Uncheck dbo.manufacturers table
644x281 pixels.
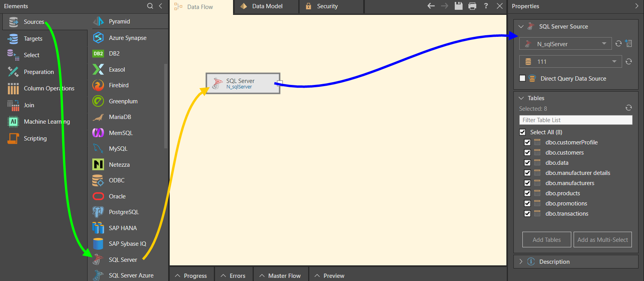(x=527, y=183)
